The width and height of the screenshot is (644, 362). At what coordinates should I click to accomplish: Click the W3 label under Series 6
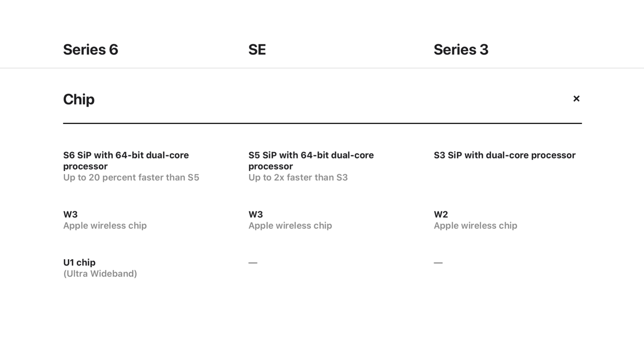(70, 214)
